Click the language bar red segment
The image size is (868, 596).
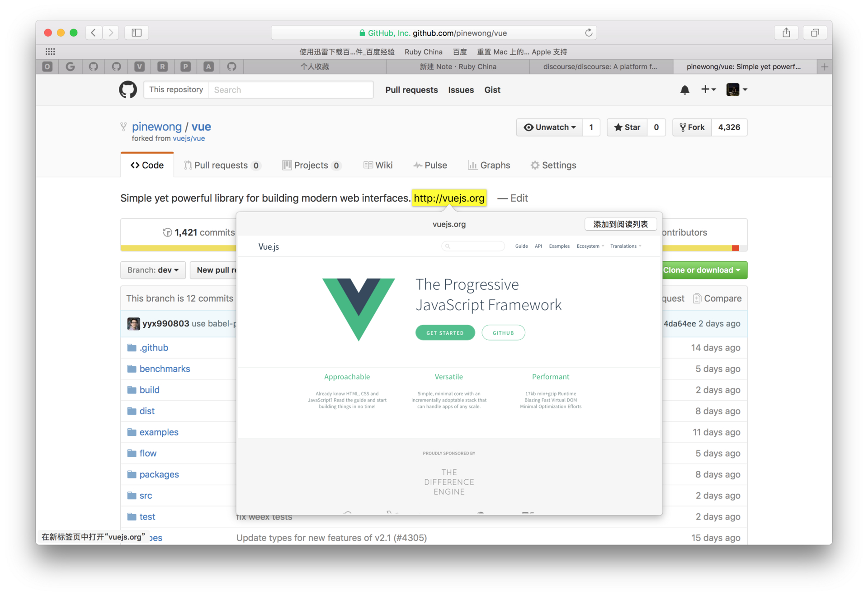(736, 248)
